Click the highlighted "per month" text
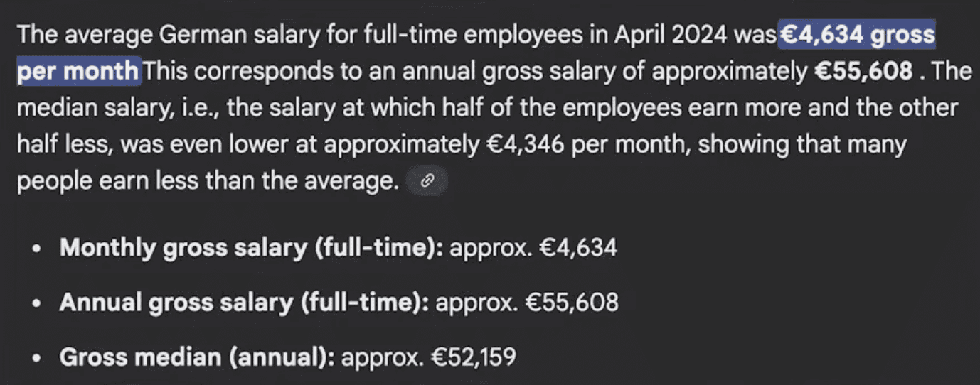 (78, 72)
